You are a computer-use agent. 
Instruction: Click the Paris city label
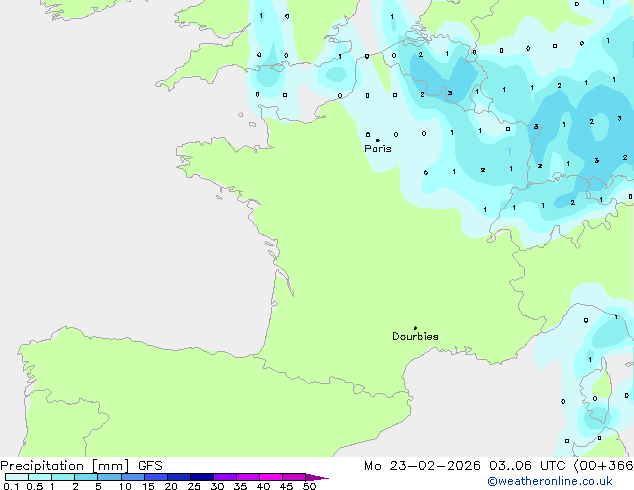pos(378,148)
